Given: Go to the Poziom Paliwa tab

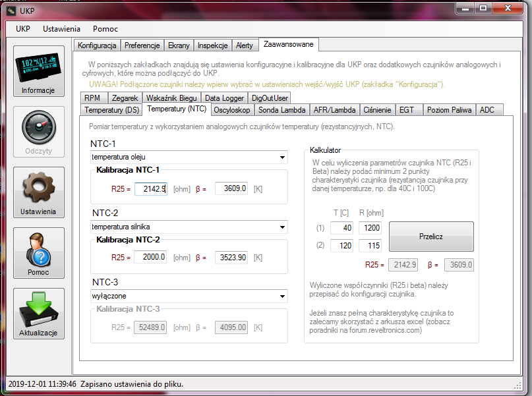Looking at the screenshot, I should click(450, 110).
